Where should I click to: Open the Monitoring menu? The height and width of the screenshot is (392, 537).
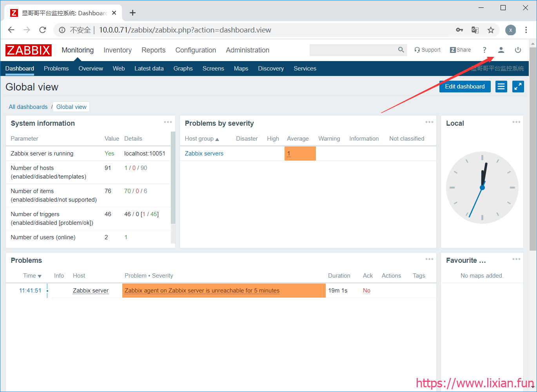pos(78,50)
